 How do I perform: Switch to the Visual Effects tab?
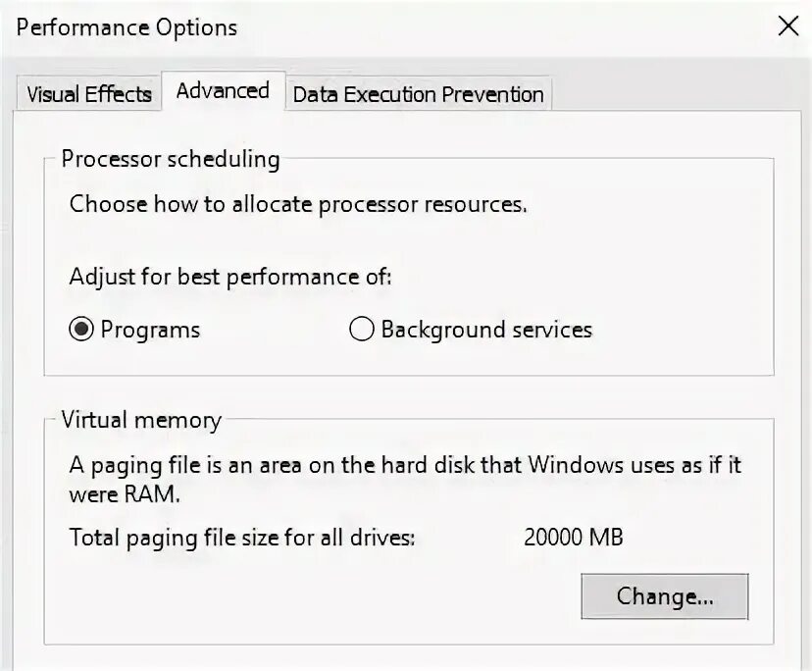pos(88,94)
